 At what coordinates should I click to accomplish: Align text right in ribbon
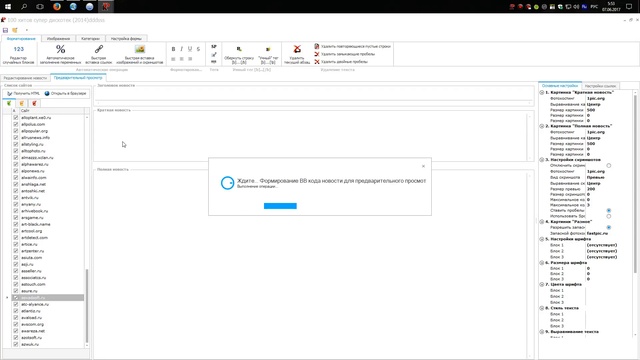pyautogui.click(x=190, y=59)
